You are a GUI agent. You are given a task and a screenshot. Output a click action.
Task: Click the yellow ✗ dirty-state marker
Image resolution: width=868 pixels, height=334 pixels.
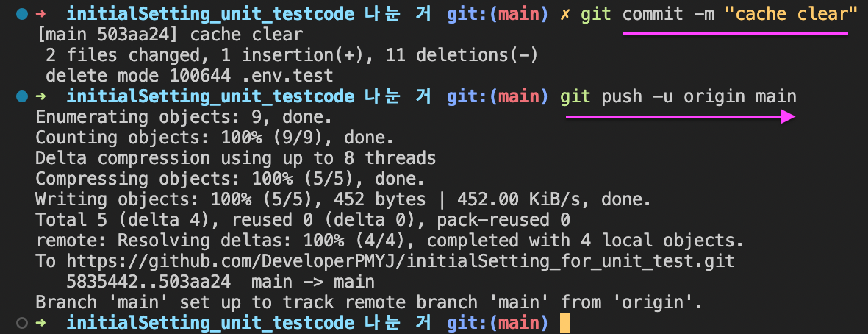[x=565, y=15]
